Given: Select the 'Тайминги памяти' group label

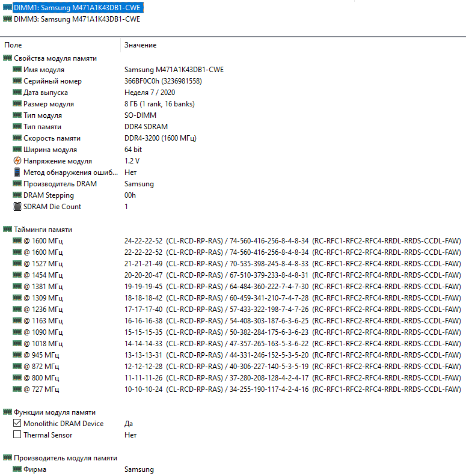Looking at the screenshot, I should point(43,230).
